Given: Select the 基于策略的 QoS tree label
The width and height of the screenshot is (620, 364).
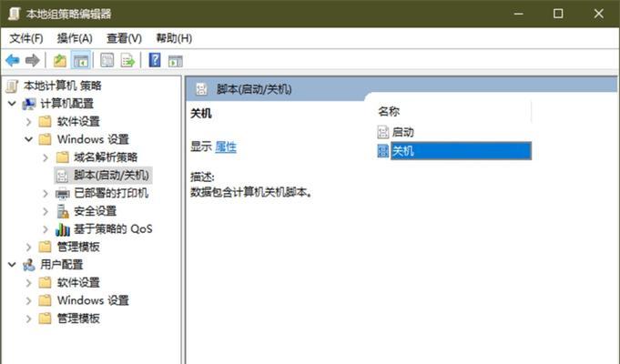Looking at the screenshot, I should pos(113,229).
